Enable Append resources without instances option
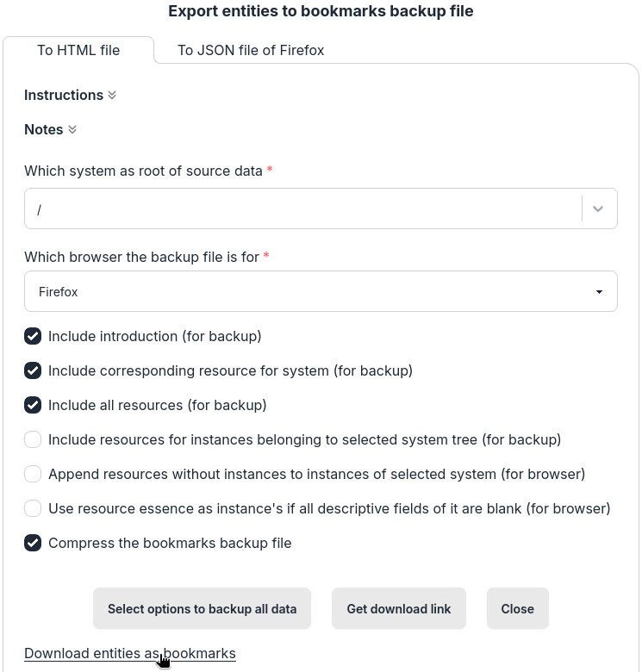642x672 pixels. [x=33, y=474]
